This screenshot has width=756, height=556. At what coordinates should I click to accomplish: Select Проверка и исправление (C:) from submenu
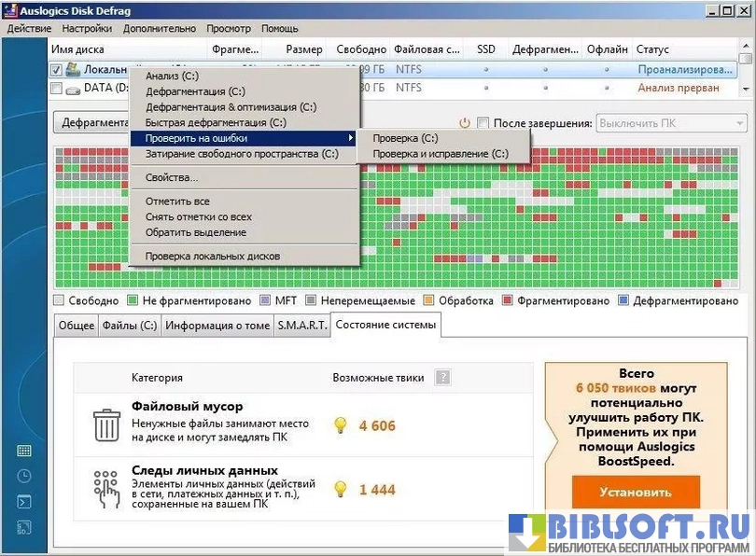pos(440,154)
